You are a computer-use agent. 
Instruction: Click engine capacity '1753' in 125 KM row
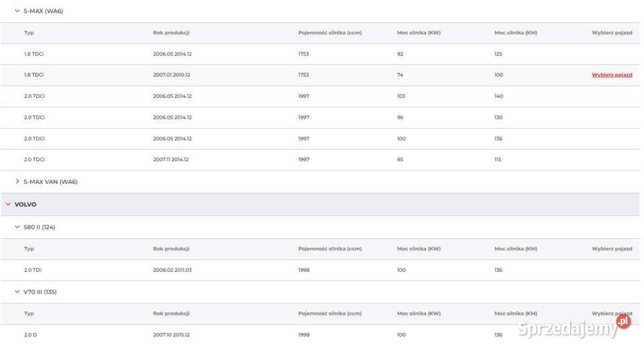tap(303, 54)
